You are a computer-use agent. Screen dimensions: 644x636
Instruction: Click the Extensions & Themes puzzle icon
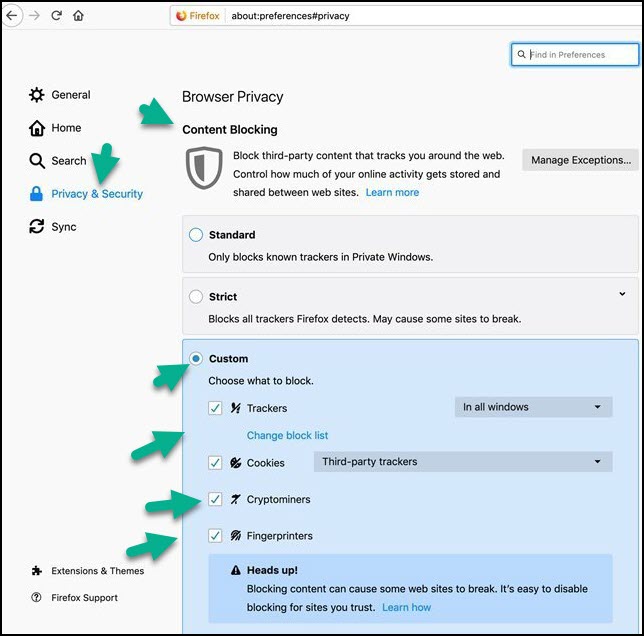pyautogui.click(x=37, y=571)
